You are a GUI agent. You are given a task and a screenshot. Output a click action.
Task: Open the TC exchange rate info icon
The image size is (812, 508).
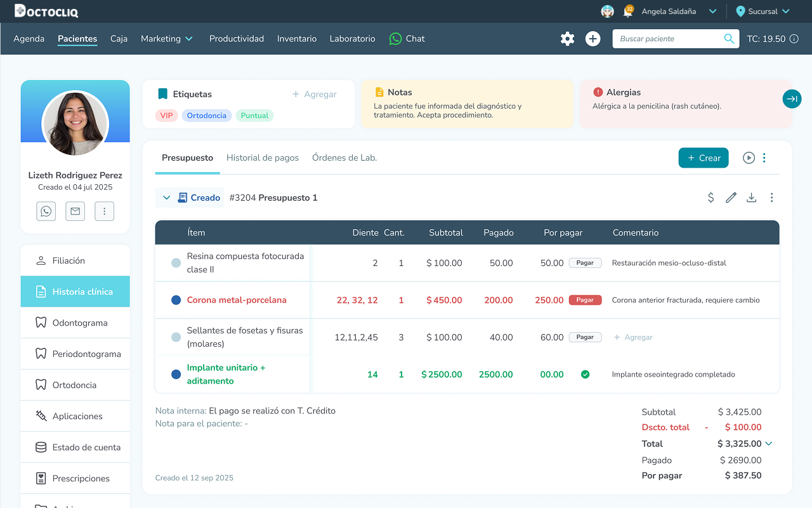click(x=794, y=39)
